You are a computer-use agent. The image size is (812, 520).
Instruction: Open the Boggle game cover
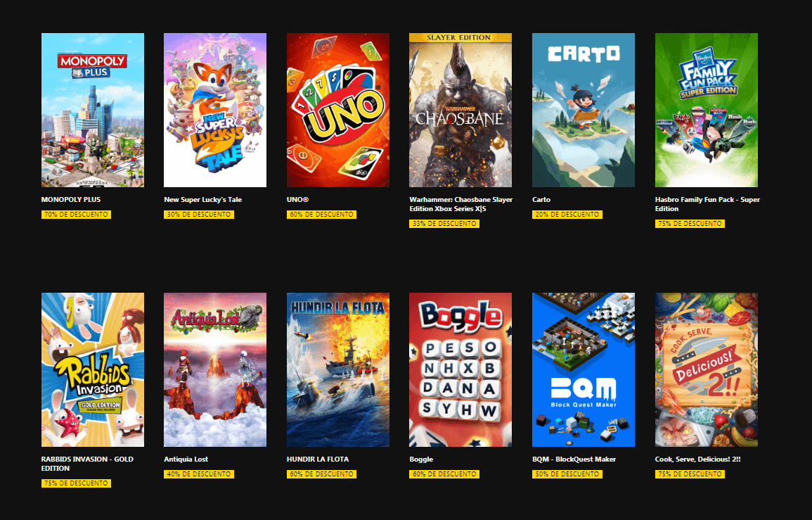coord(460,369)
